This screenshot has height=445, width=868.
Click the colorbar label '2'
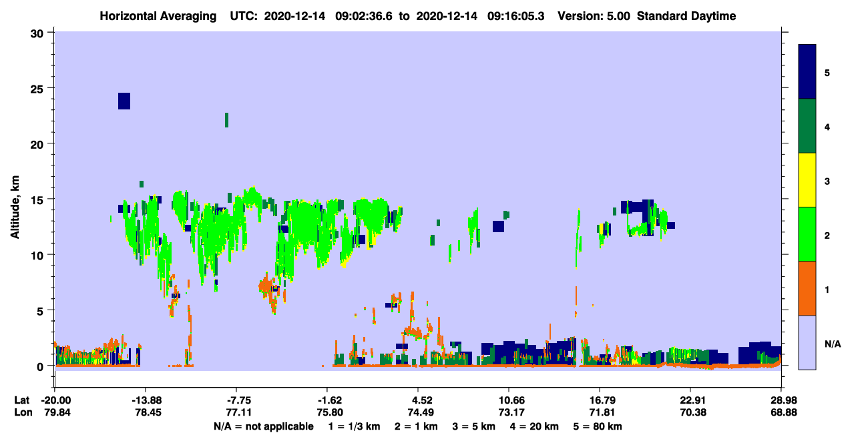(x=827, y=235)
